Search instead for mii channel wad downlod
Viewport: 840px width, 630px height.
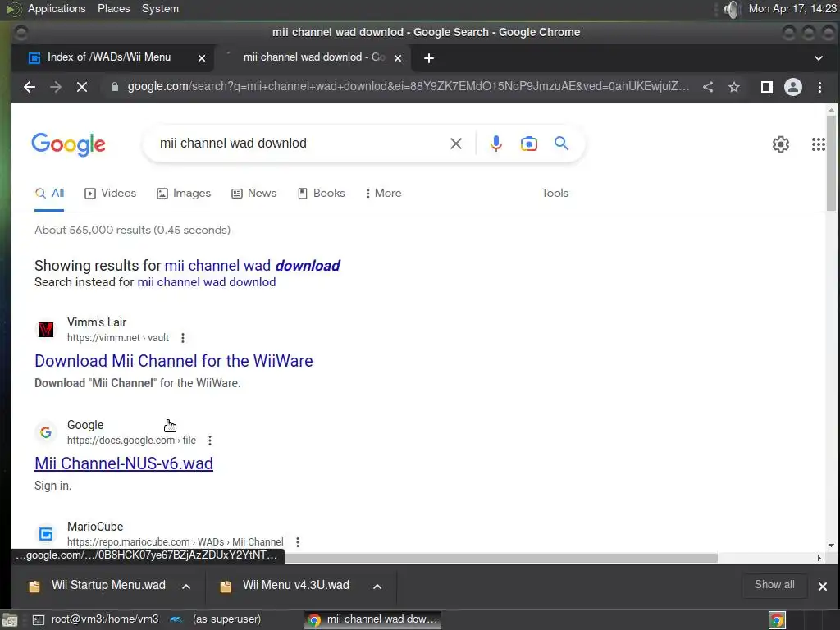pyautogui.click(x=206, y=282)
